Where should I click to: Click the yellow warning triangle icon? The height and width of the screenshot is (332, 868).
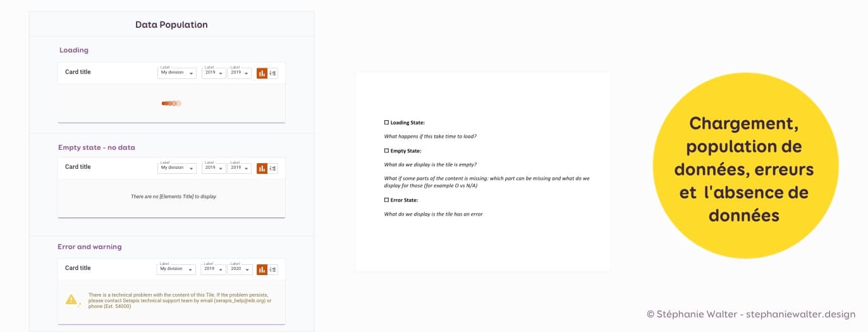(72, 300)
